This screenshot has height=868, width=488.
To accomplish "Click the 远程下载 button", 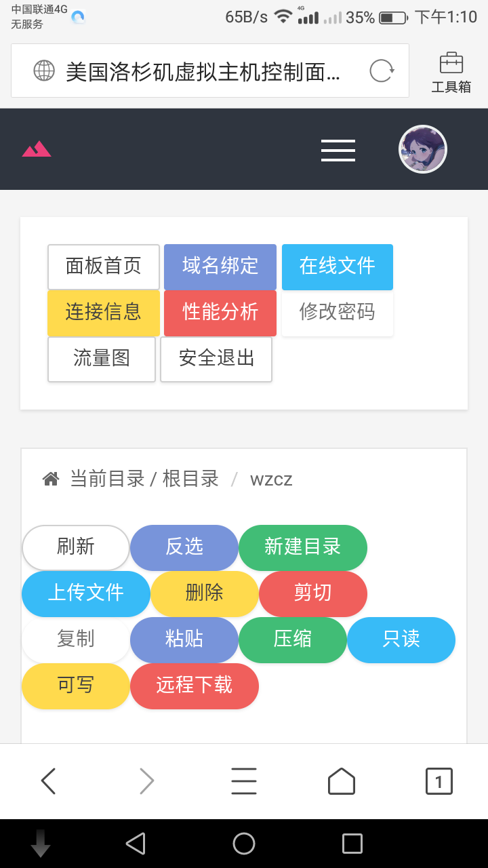I will (x=195, y=686).
